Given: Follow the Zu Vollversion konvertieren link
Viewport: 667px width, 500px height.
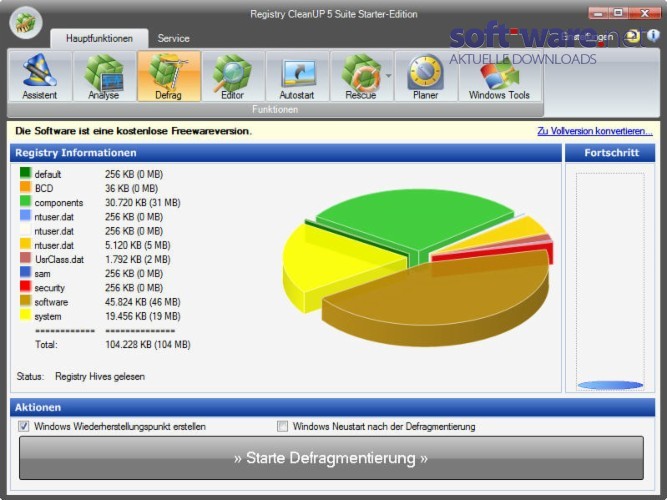Looking at the screenshot, I should point(595,131).
